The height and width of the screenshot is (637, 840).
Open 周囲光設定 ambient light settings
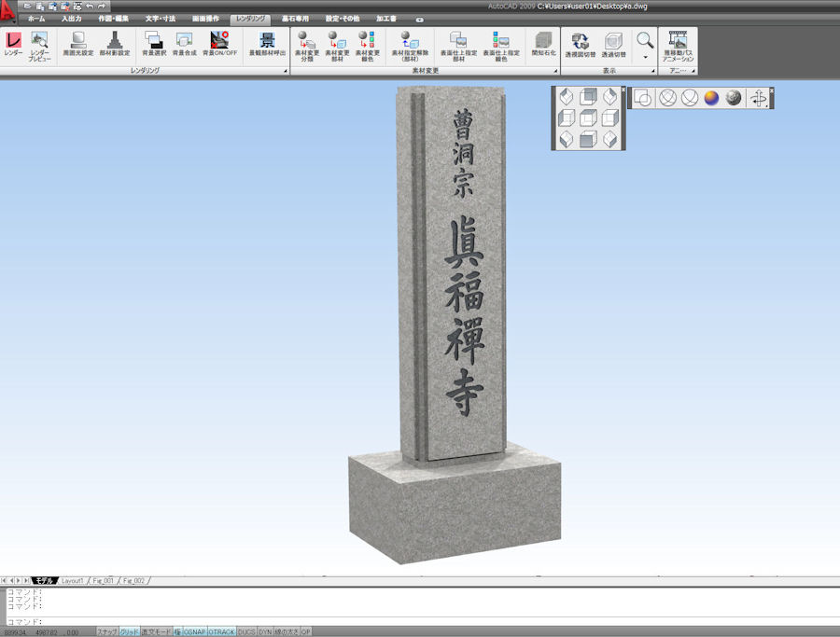tap(78, 44)
